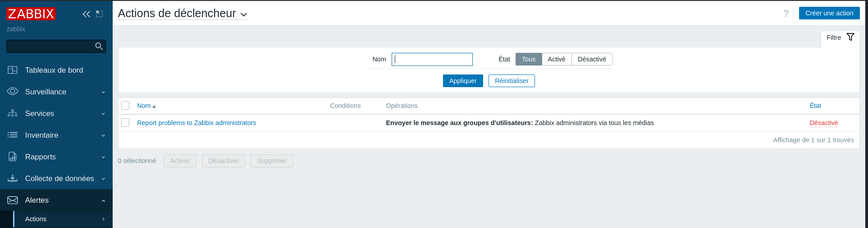Check the Report problems row checkbox

[125, 123]
